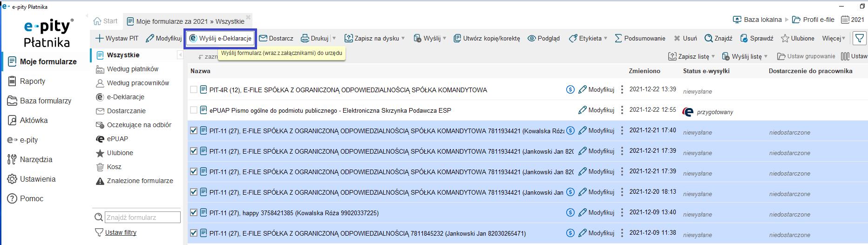The width and height of the screenshot is (868, 245).
Task: Open three-dot menu for happy 3758421385 row
Action: coord(622,212)
